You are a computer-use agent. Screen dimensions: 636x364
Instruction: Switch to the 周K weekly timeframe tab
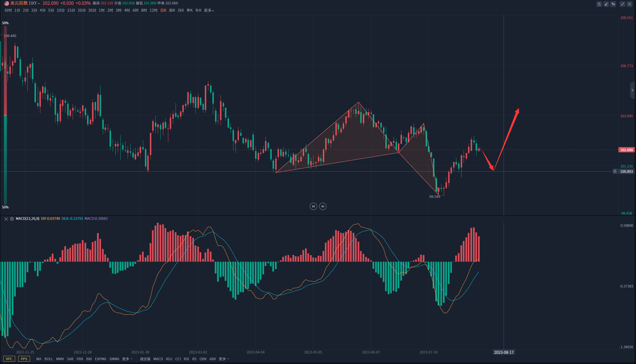coord(172,11)
